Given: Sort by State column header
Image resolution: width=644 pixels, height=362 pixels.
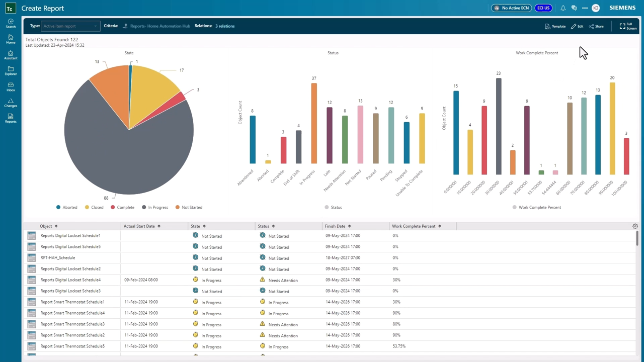Looking at the screenshot, I should 198,226.
